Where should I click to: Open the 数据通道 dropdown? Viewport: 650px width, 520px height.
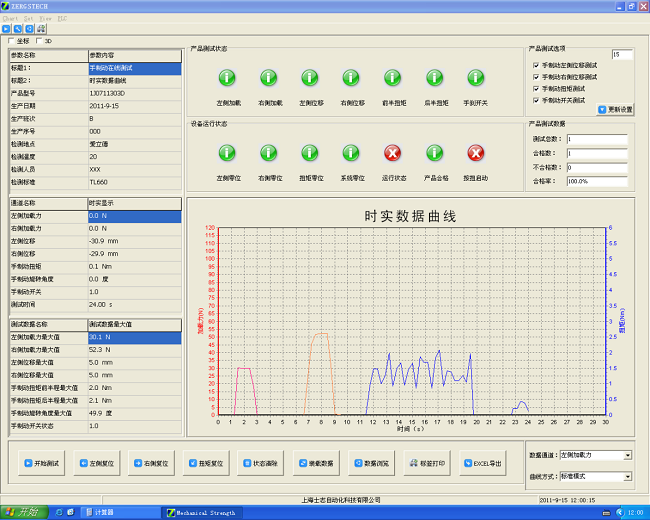[x=628, y=455]
